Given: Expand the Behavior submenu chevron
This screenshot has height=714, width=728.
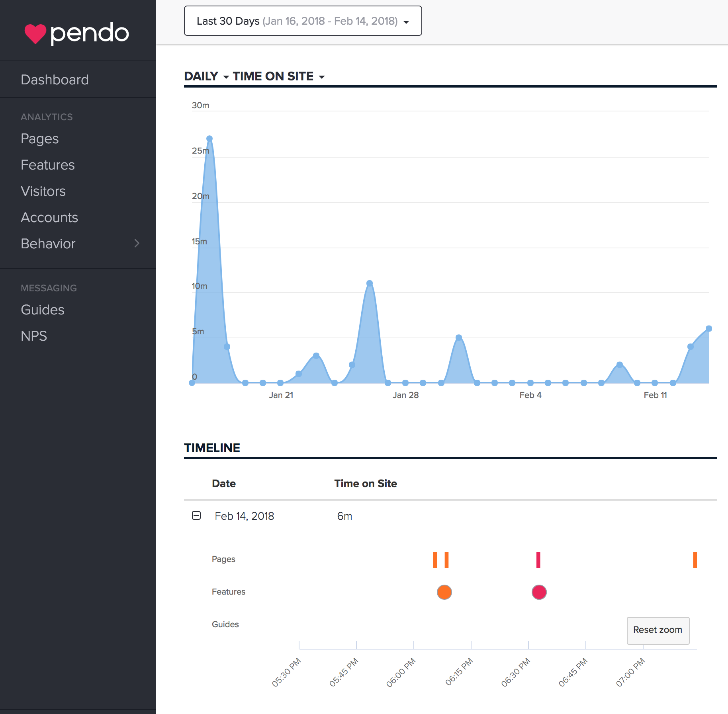Looking at the screenshot, I should pos(137,243).
